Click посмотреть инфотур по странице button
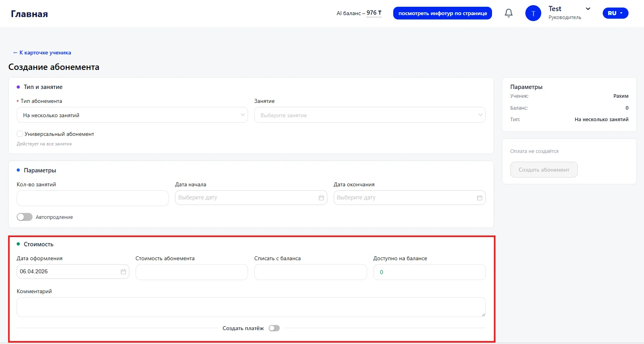This screenshot has height=344, width=644. (x=442, y=13)
